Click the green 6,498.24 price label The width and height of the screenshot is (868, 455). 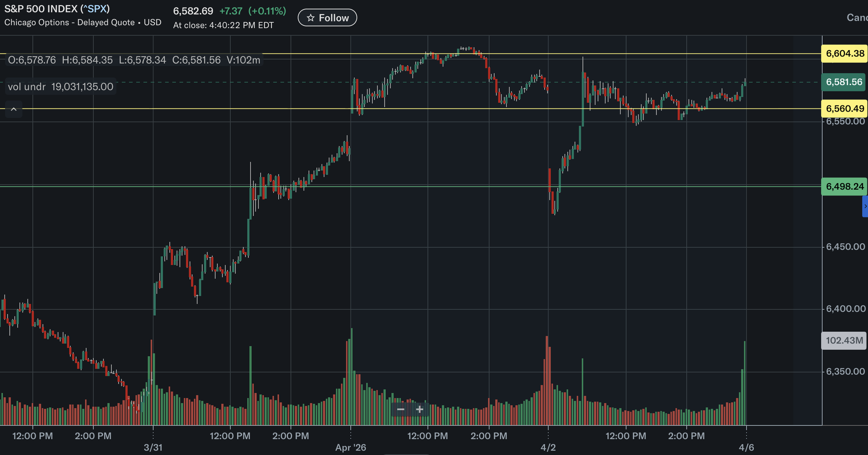click(x=844, y=187)
